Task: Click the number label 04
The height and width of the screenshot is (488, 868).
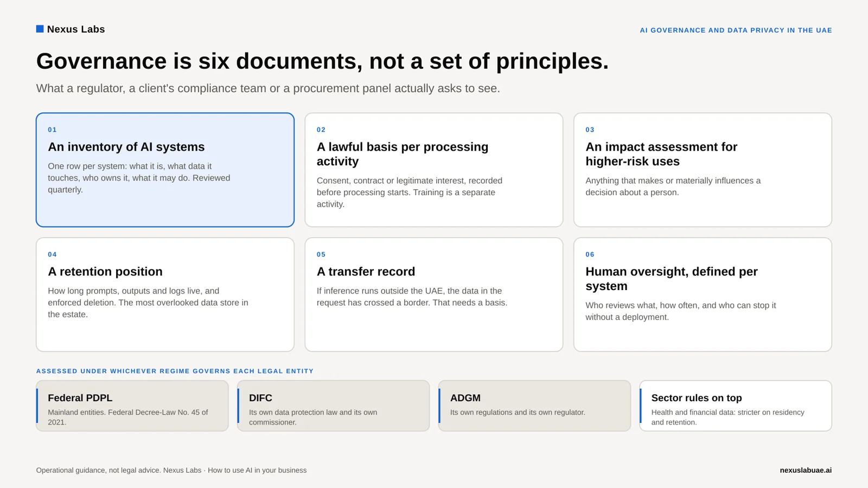Action: [52, 254]
